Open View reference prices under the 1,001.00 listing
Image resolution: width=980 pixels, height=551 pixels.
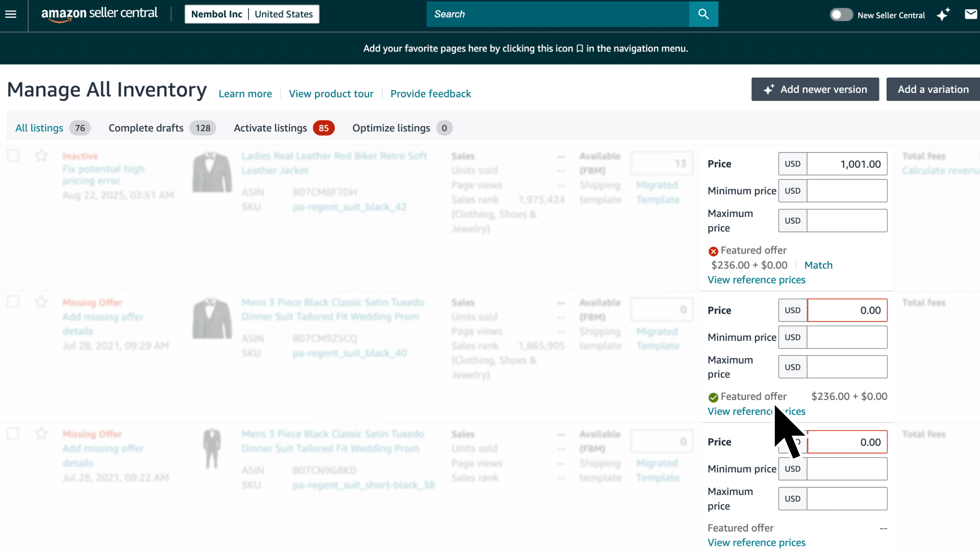[x=756, y=280]
